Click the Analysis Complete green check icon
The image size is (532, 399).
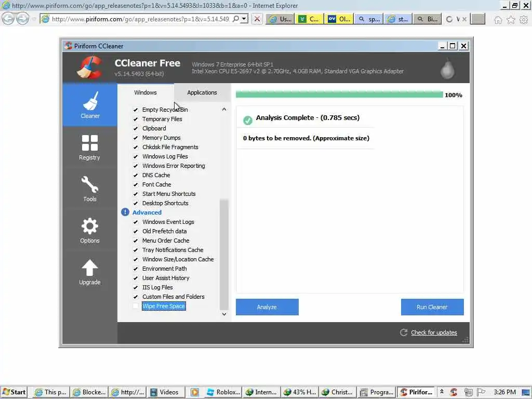pyautogui.click(x=248, y=120)
